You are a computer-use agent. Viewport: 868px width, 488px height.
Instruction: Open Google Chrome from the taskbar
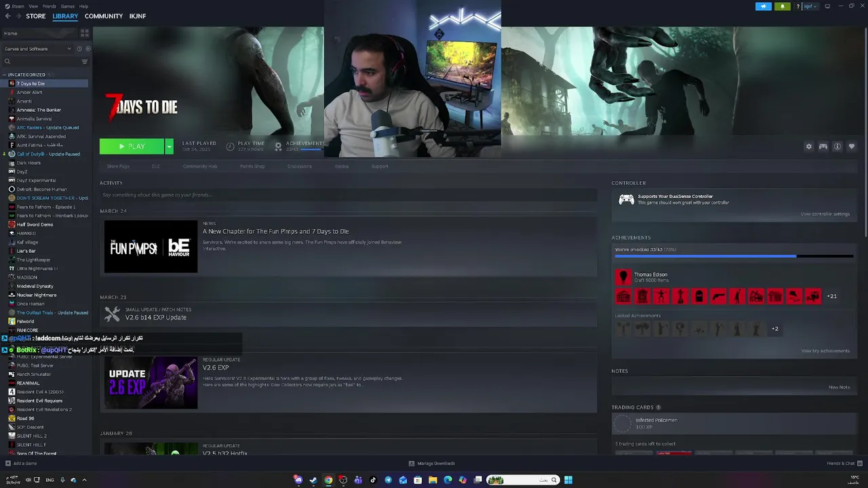click(328, 480)
